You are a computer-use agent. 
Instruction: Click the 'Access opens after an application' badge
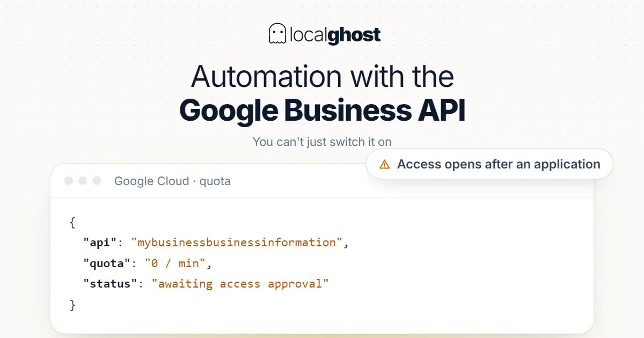(489, 164)
